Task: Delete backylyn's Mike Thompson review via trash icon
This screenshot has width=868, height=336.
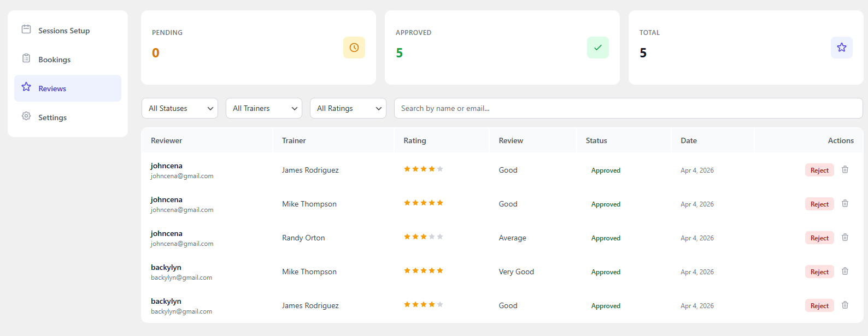Action: coord(844,271)
